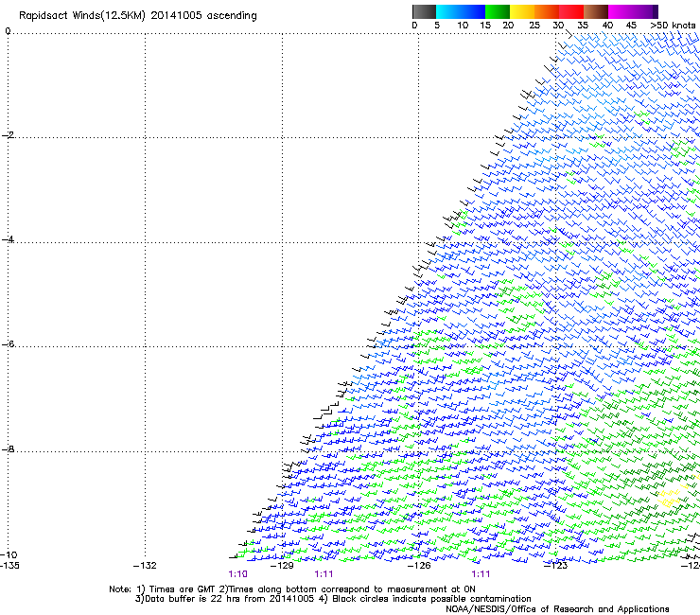This screenshot has height=615, width=700.
Task: Click the magenta-purple 40-50 knots color band
Action: pos(633,11)
